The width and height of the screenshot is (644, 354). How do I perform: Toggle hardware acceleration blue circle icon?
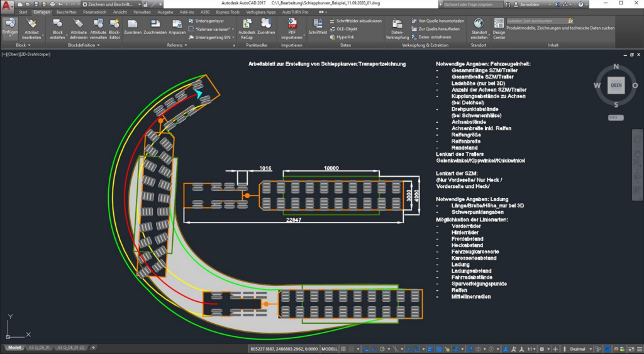(x=608, y=349)
